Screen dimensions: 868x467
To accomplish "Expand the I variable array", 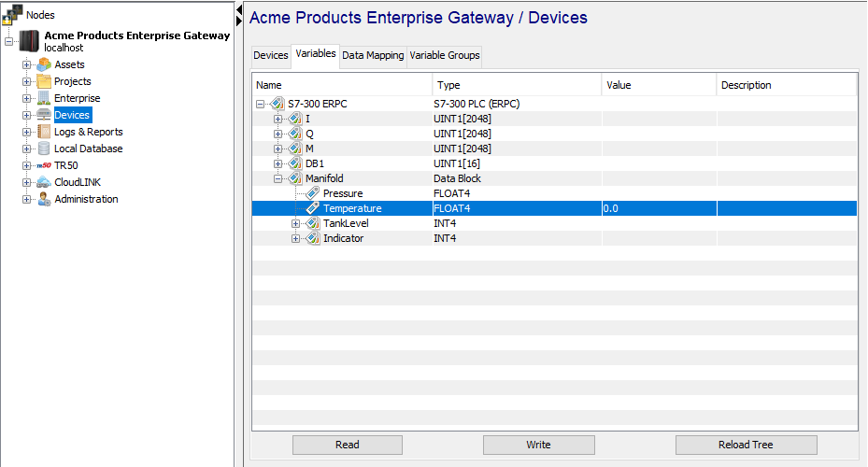I will point(277,119).
